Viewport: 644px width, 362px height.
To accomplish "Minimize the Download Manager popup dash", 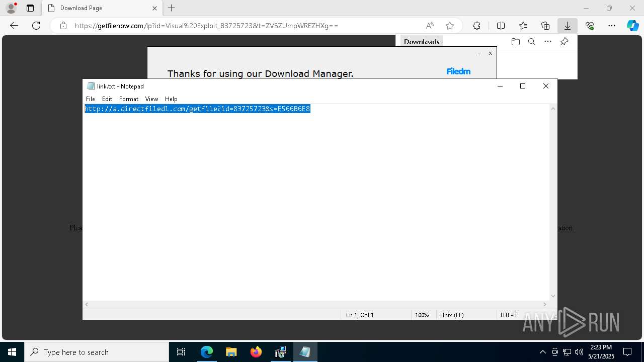I will click(478, 53).
